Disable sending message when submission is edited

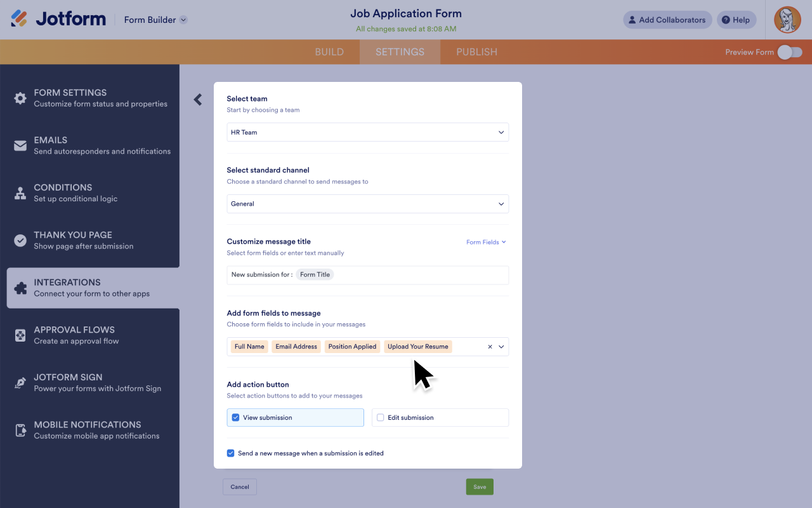point(230,453)
